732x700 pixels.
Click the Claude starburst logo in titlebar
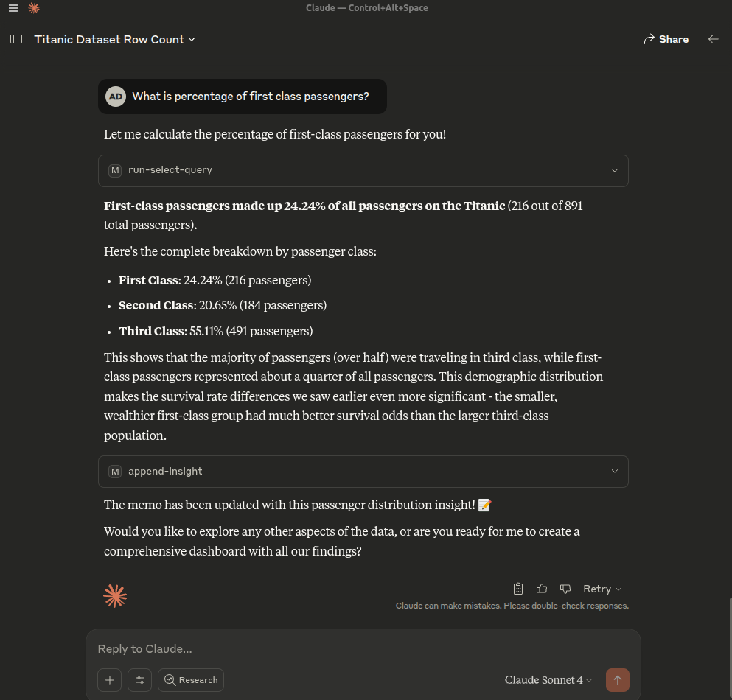34,8
